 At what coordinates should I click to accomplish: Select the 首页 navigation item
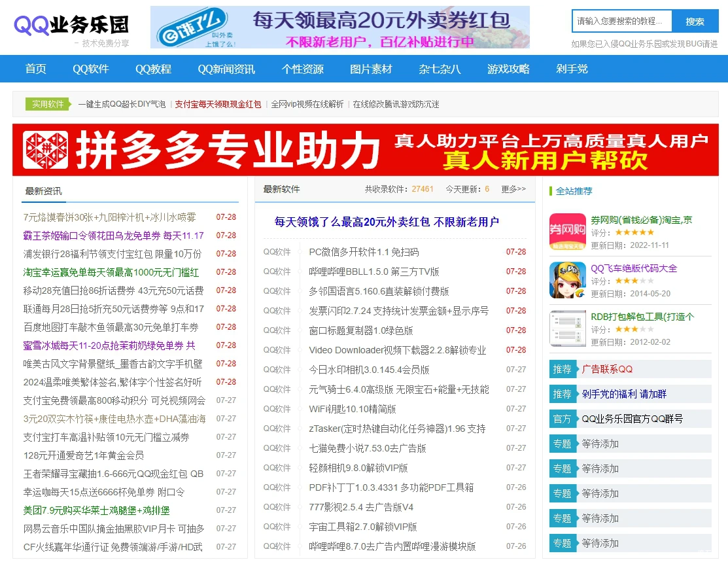click(x=35, y=68)
